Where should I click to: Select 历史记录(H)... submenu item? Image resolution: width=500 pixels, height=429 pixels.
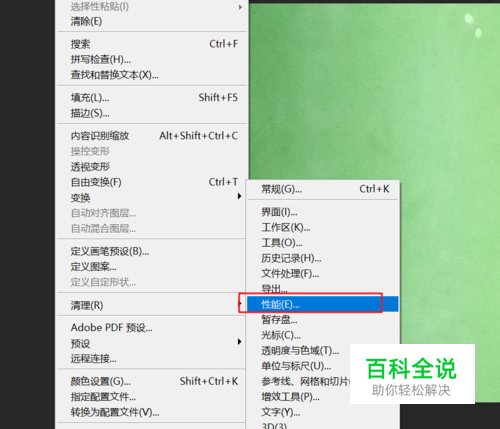point(323,258)
